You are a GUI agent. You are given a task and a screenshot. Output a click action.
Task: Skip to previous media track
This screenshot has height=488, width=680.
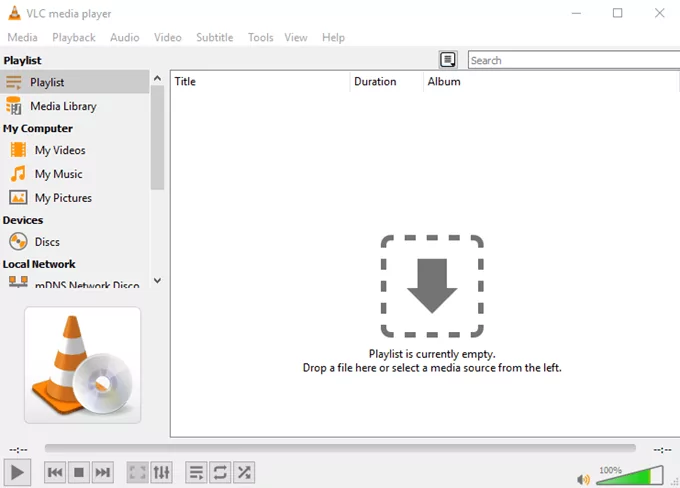(56, 472)
